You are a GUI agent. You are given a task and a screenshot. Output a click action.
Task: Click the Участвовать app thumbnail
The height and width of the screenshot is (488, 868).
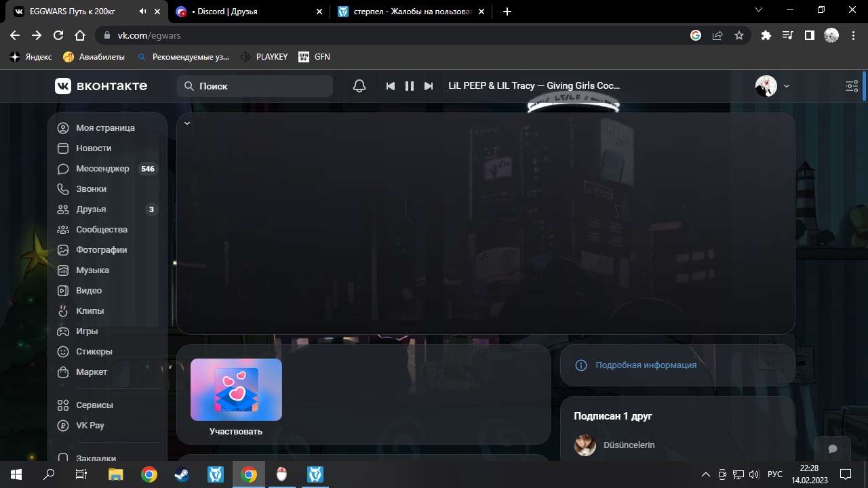click(236, 390)
